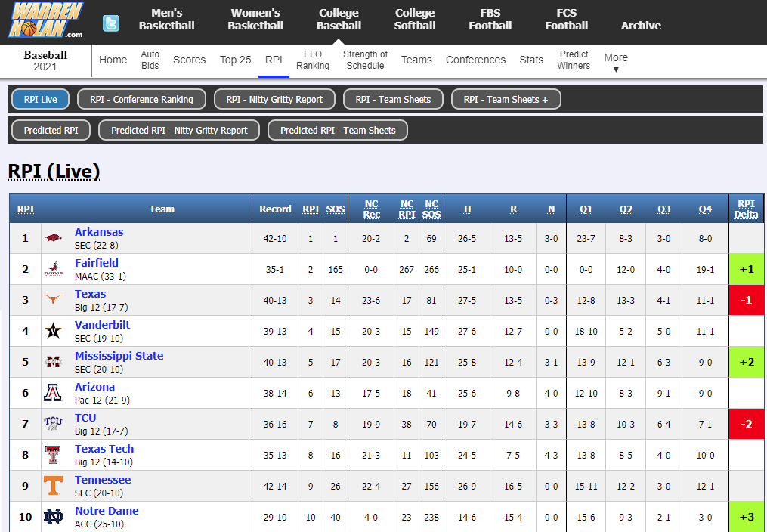Screen dimensions: 767x532
Task: Go to College Softball section
Action: (x=415, y=20)
